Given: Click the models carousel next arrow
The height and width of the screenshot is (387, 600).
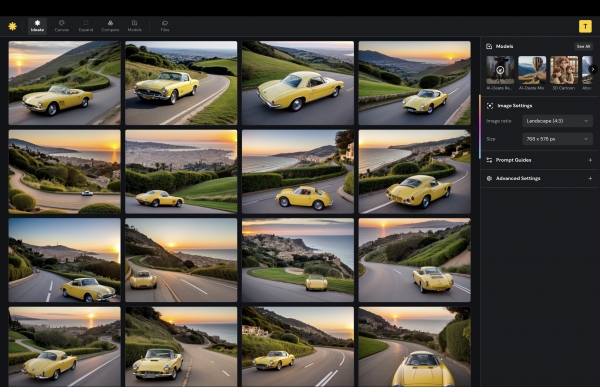Looking at the screenshot, I should pos(593,70).
